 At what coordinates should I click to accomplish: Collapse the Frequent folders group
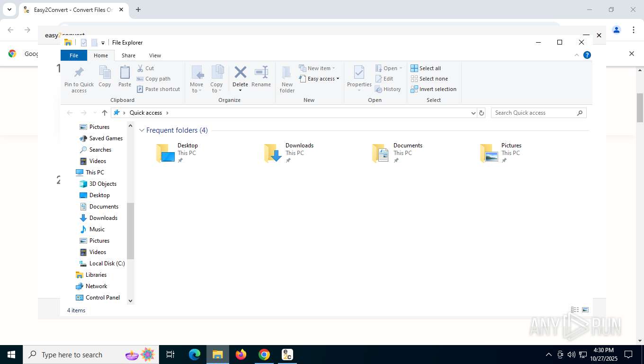tap(142, 130)
